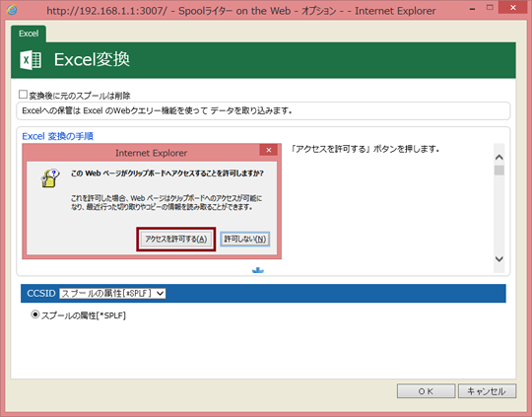Click the lock question icon in dialog

pos(50,177)
